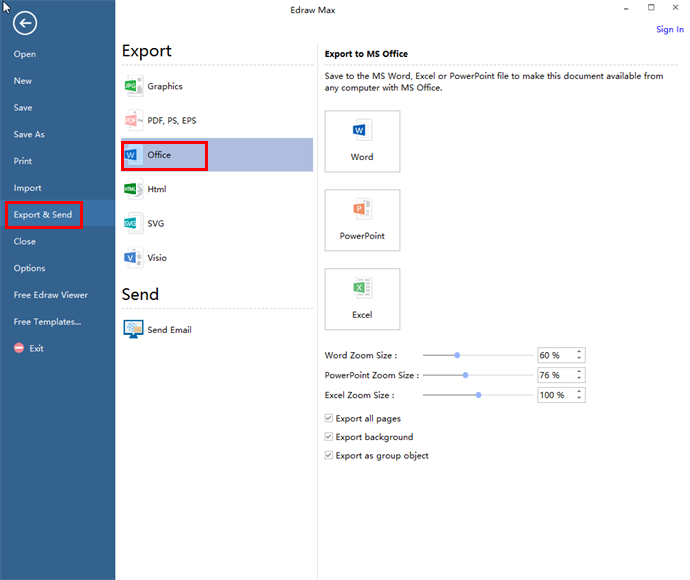Click the back arrow circle icon
Image resolution: width=690 pixels, height=580 pixels.
coord(25,23)
